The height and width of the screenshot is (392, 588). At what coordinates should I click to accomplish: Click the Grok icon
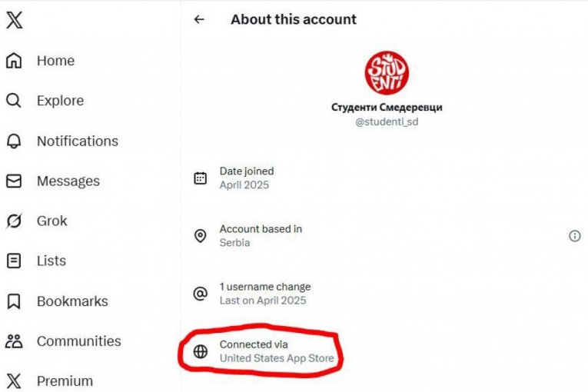click(x=14, y=221)
